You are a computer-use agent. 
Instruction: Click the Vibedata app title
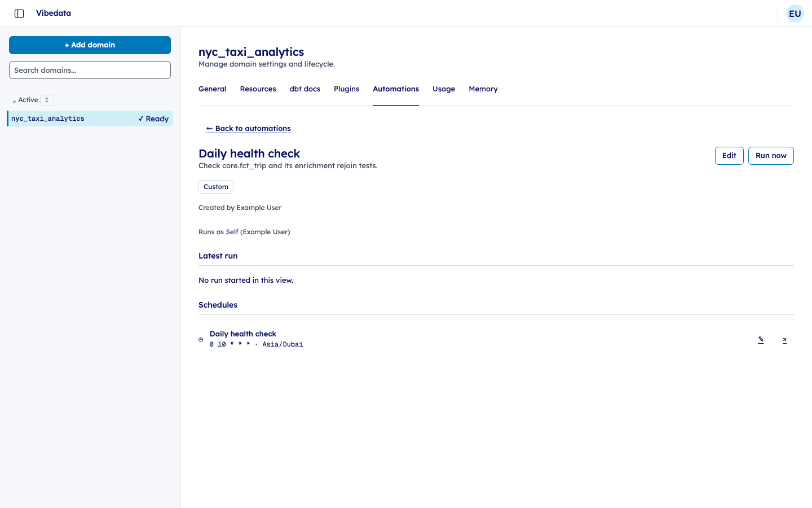click(x=54, y=13)
